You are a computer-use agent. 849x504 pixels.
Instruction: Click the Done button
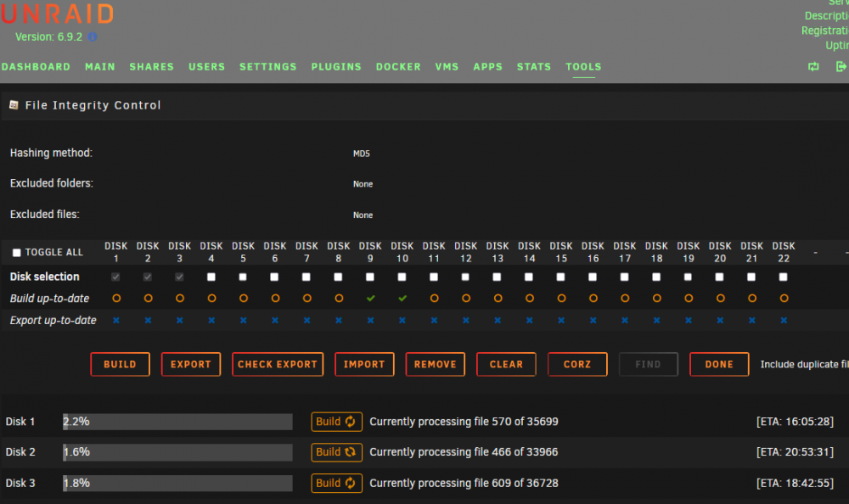tap(719, 364)
